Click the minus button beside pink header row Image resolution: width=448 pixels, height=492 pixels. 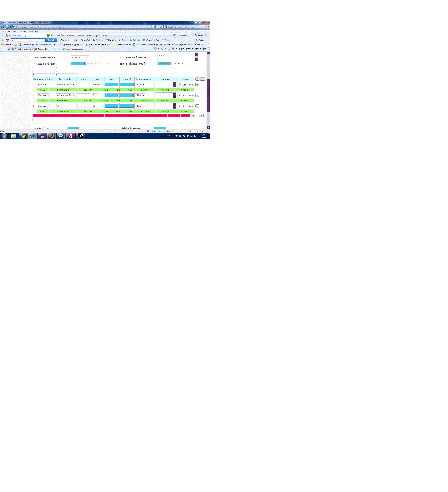pyautogui.click(x=201, y=115)
